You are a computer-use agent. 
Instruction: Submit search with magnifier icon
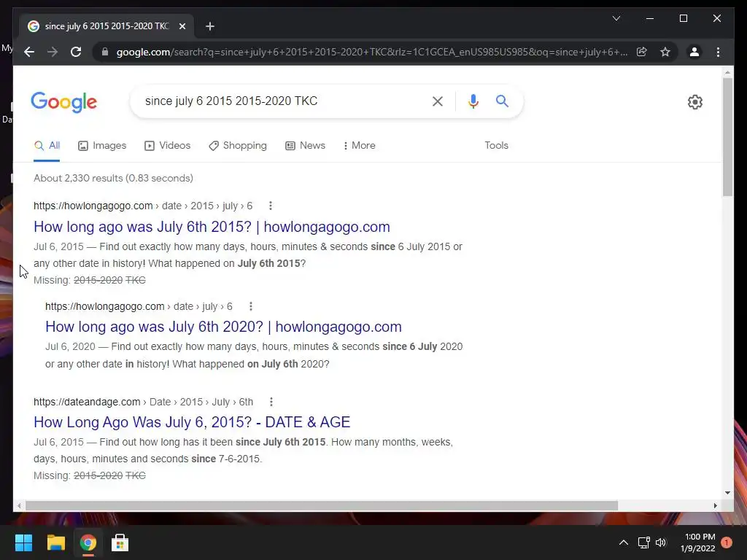point(502,101)
